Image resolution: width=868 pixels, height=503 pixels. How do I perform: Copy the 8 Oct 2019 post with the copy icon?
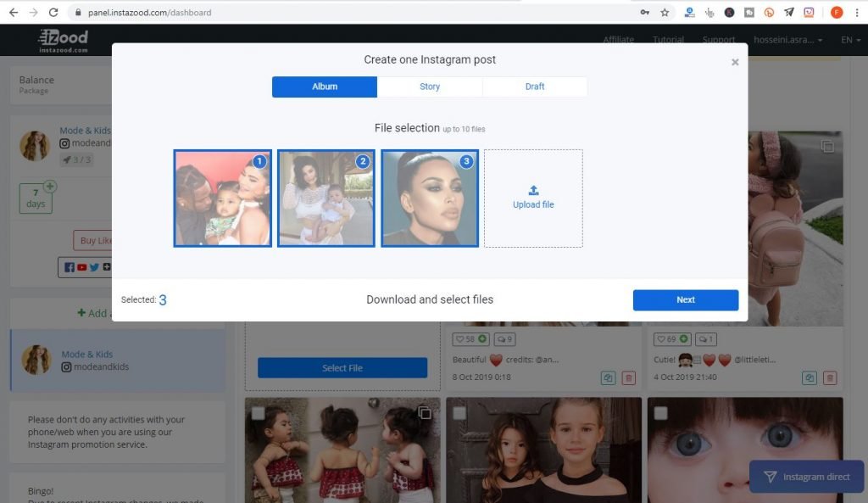pyautogui.click(x=608, y=377)
